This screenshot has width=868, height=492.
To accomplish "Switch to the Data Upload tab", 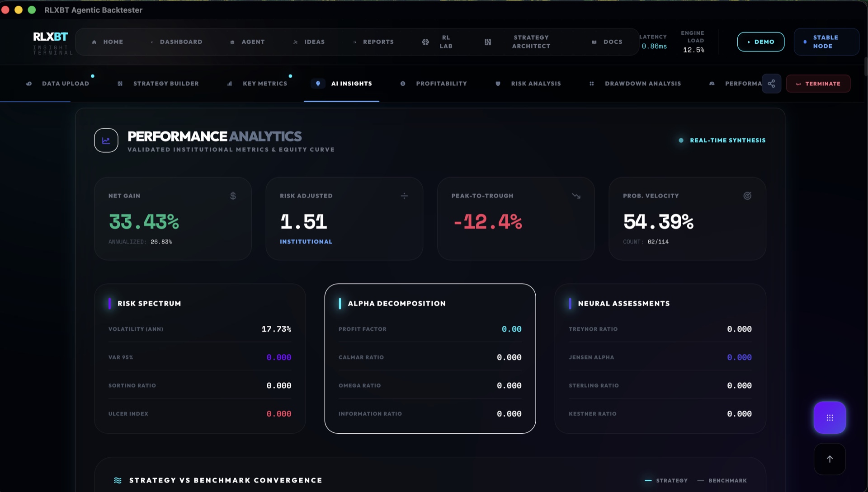I will [x=57, y=84].
